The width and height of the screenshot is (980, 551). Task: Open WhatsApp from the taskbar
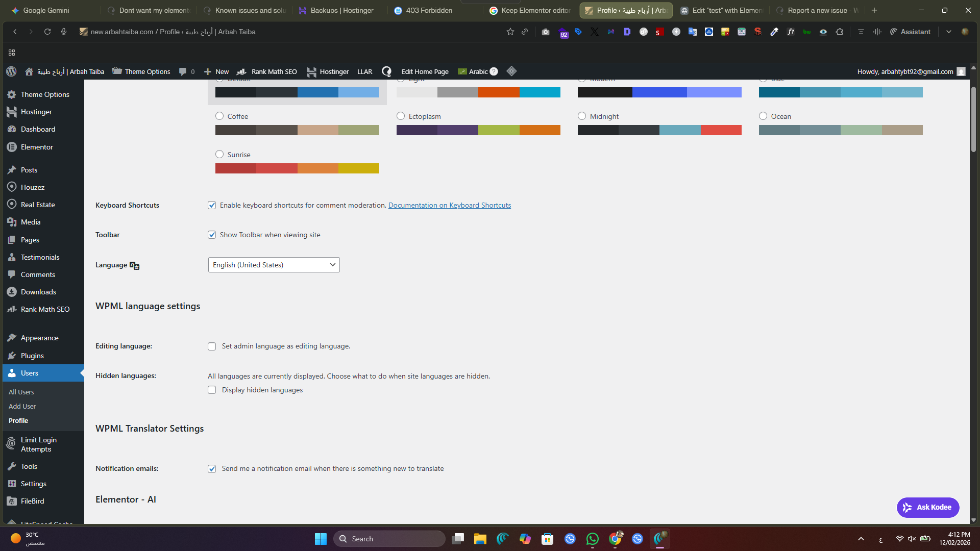[x=592, y=539]
